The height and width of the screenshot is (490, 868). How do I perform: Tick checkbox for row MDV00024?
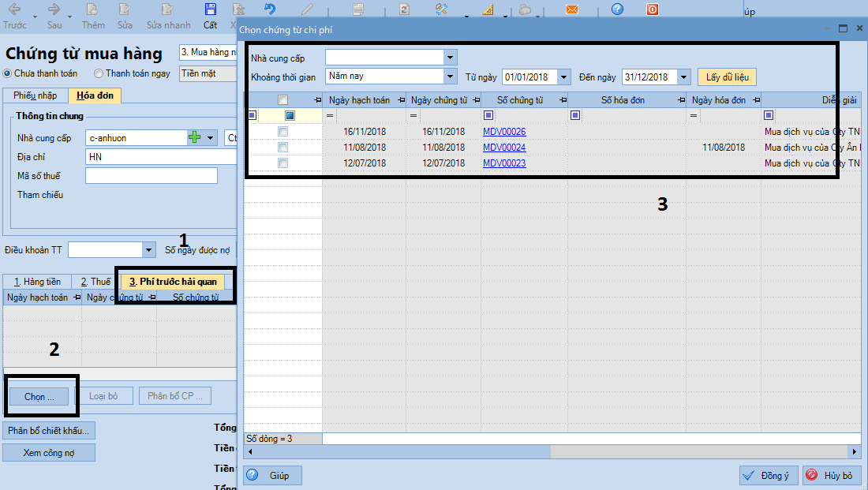click(x=282, y=148)
